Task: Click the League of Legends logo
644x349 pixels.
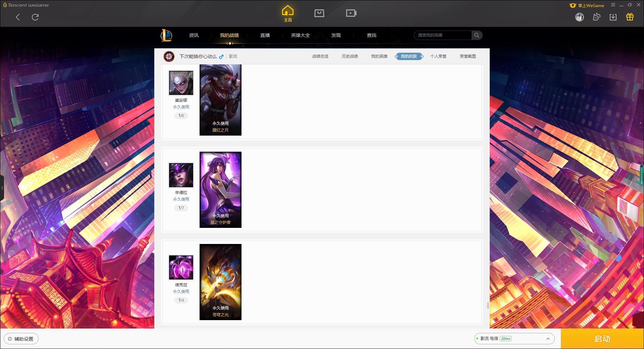Action: tap(166, 35)
